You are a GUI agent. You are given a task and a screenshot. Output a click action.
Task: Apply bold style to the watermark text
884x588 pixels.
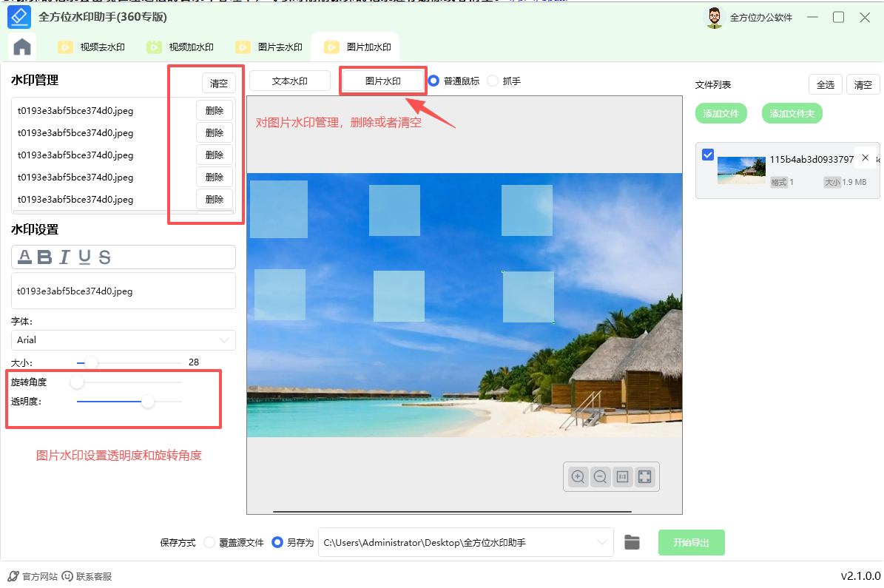click(46, 257)
